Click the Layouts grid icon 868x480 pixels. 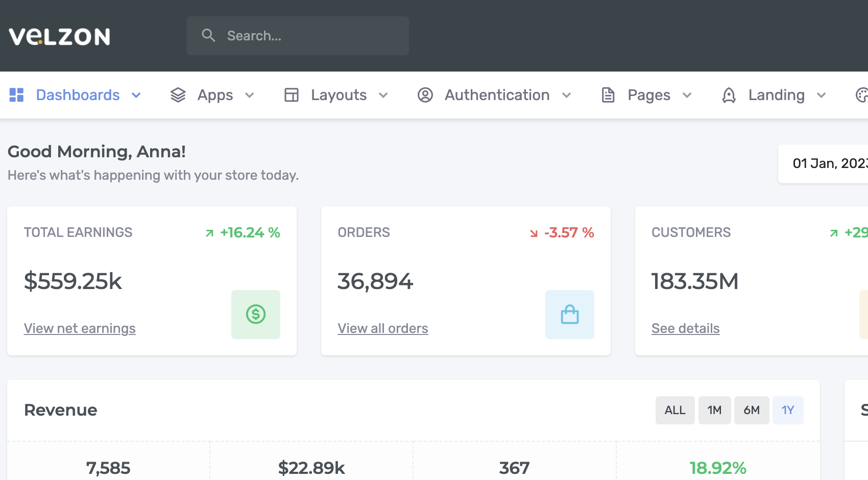click(x=291, y=94)
